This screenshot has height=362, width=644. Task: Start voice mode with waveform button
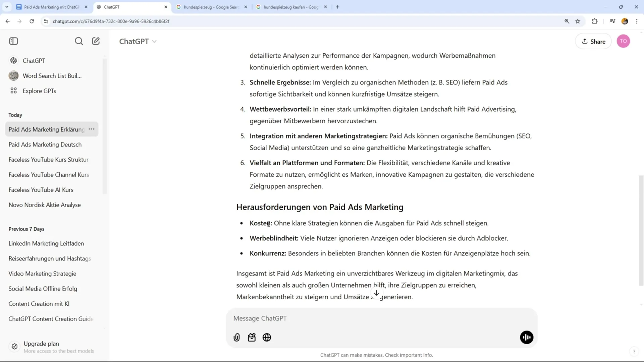[x=527, y=338]
